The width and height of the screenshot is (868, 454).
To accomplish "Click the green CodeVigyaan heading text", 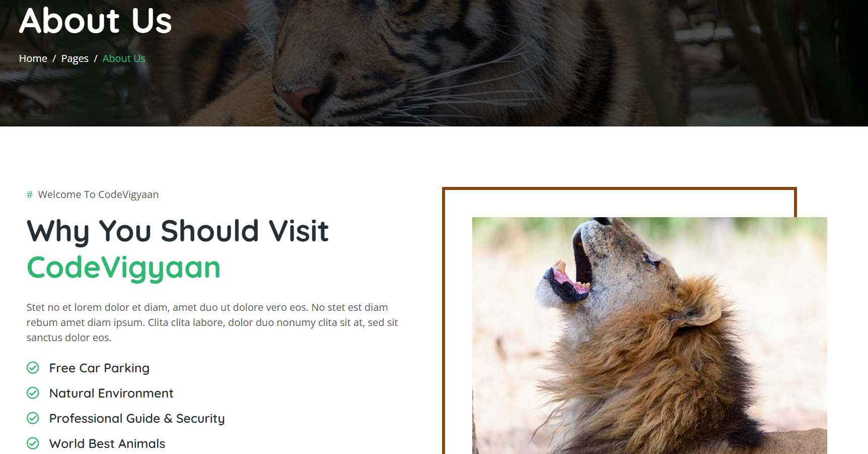I will pos(124,268).
